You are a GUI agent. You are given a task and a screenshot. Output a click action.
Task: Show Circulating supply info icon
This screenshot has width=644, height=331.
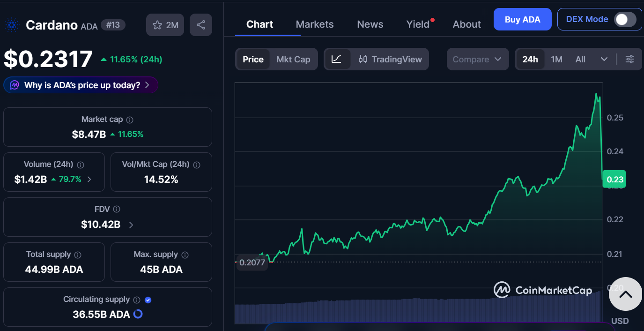[x=137, y=300]
